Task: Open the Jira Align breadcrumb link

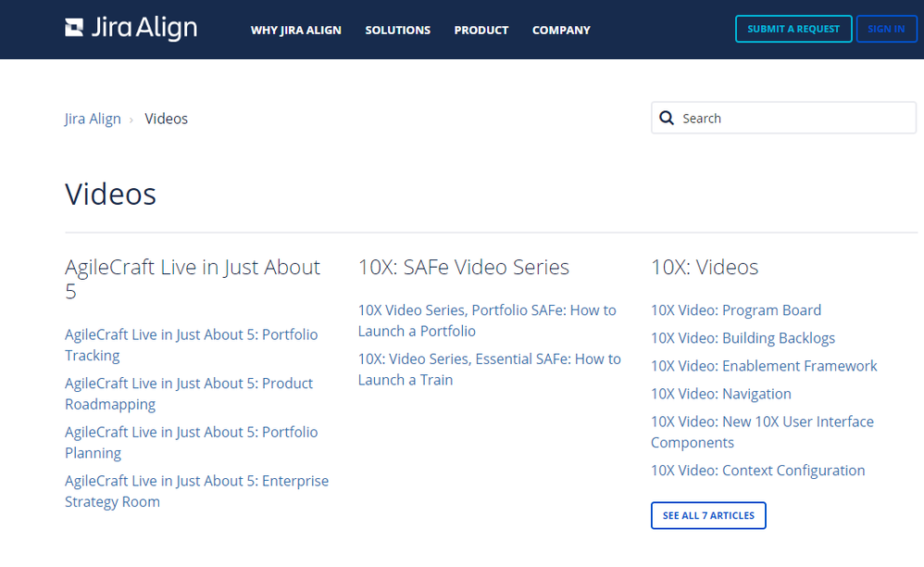Action: point(92,118)
